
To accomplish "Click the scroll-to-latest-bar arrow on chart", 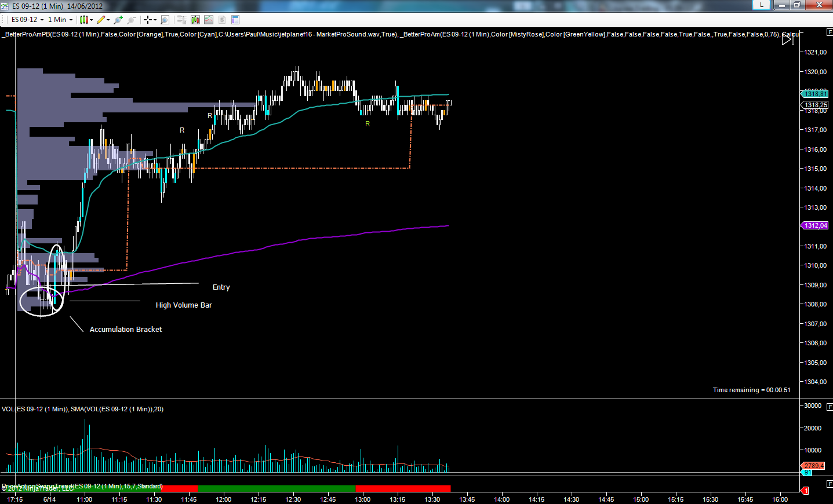I will pyautogui.click(x=788, y=40).
